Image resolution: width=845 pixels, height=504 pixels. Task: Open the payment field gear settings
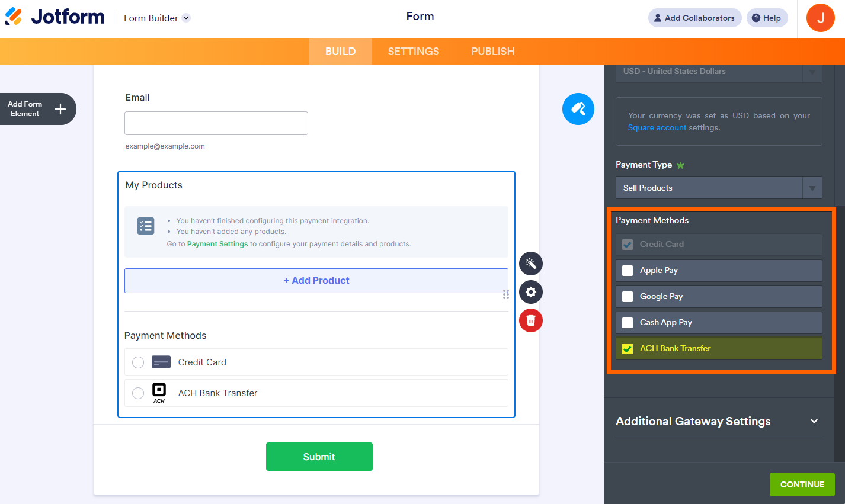point(531,292)
